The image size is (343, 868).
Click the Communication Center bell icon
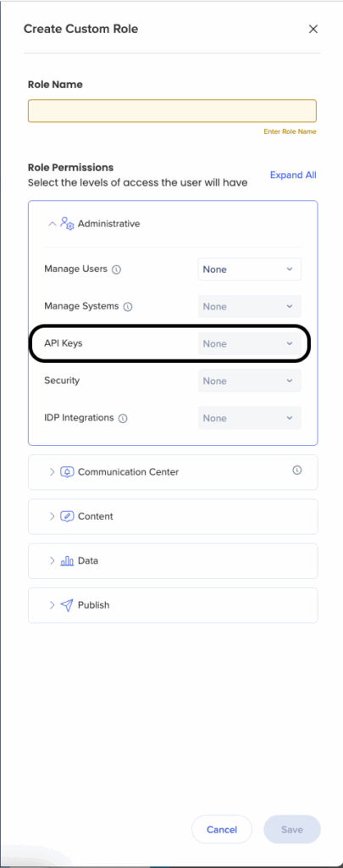[67, 472]
